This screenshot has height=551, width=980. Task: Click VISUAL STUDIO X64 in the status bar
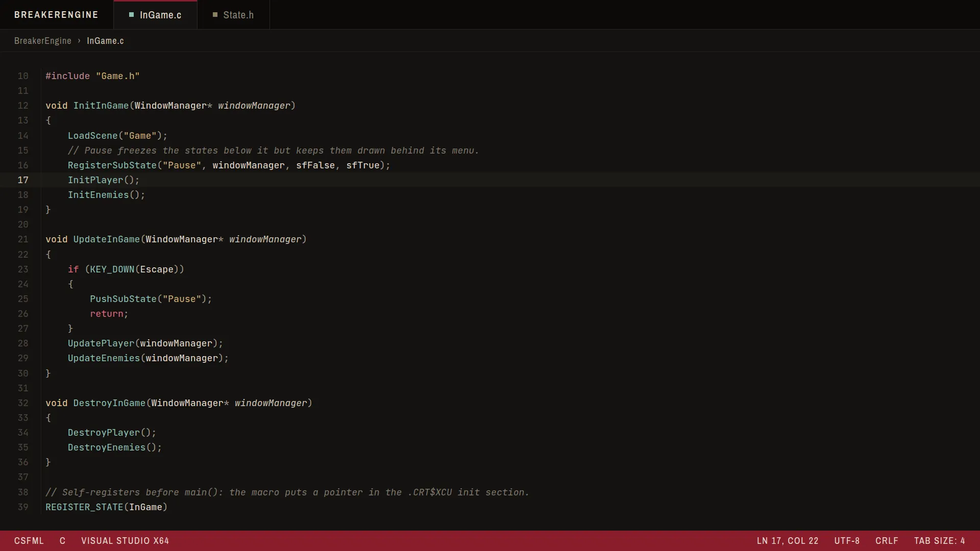point(125,541)
